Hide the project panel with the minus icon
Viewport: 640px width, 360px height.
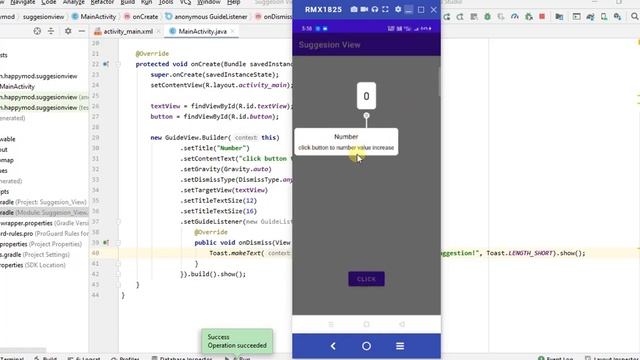(x=82, y=31)
